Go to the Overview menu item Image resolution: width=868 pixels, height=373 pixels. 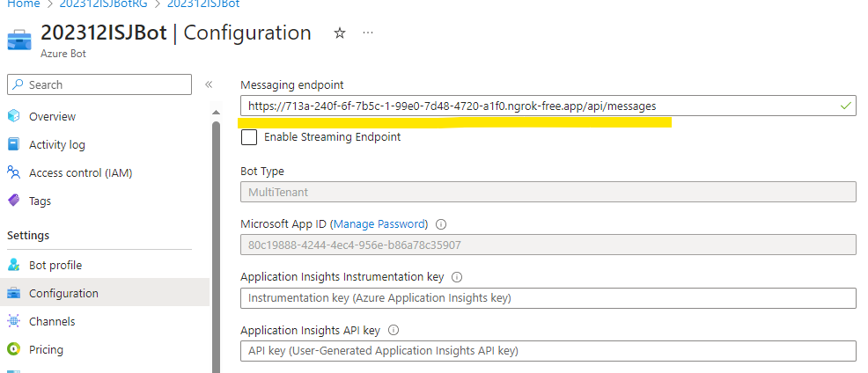point(52,116)
